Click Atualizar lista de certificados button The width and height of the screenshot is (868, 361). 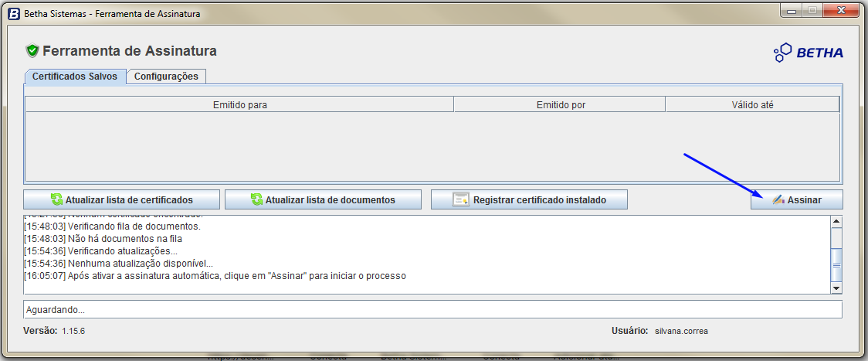122,199
